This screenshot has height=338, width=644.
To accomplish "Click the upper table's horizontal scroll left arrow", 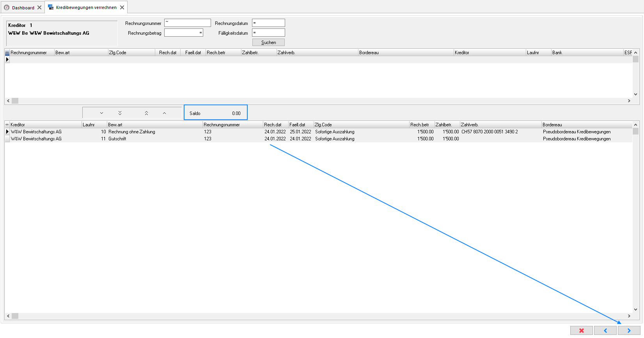I will pyautogui.click(x=8, y=101).
